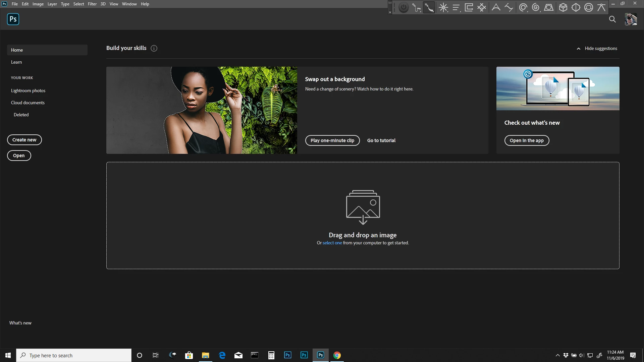Select the spiral tool icon
This screenshot has width=644, height=362.
click(536, 7)
